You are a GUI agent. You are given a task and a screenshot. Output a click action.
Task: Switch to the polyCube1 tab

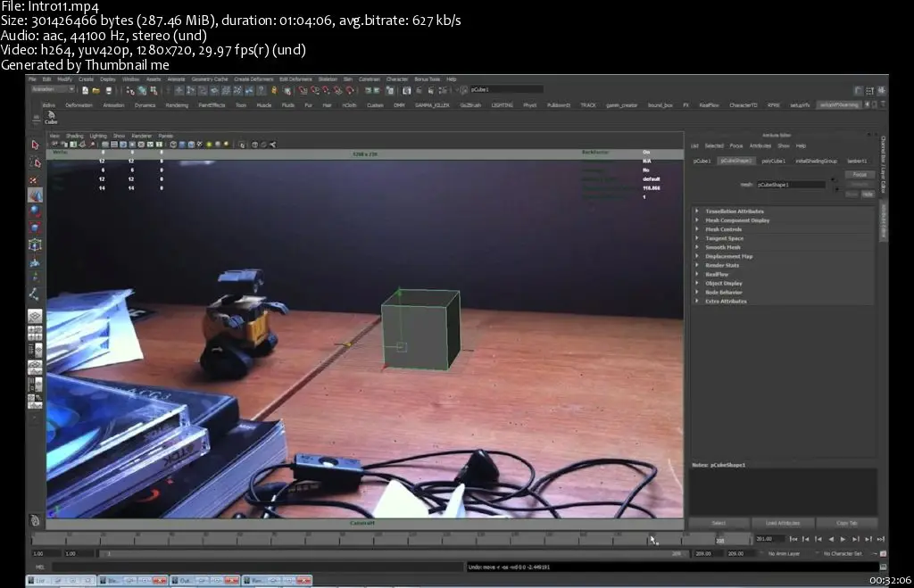click(774, 161)
